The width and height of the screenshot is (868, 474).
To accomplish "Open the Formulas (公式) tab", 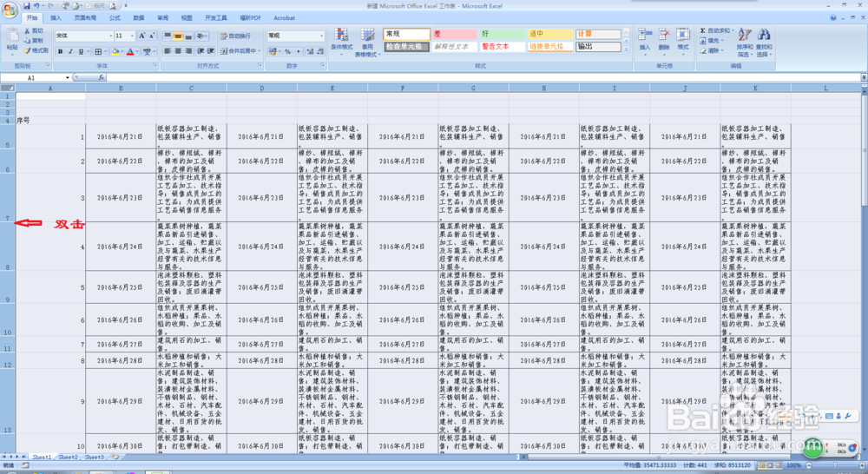I will click(x=115, y=17).
